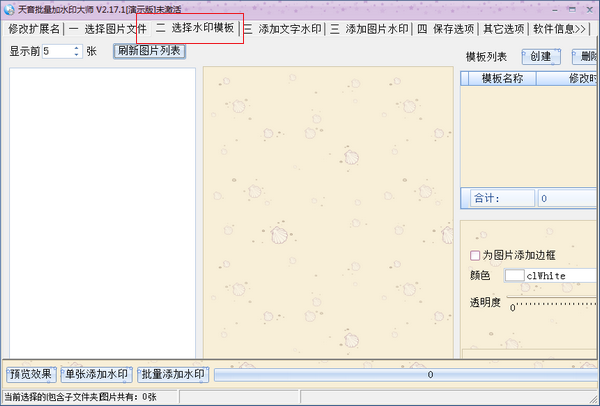
Task: Decrease the 显示前 image count
Action: 77,54
